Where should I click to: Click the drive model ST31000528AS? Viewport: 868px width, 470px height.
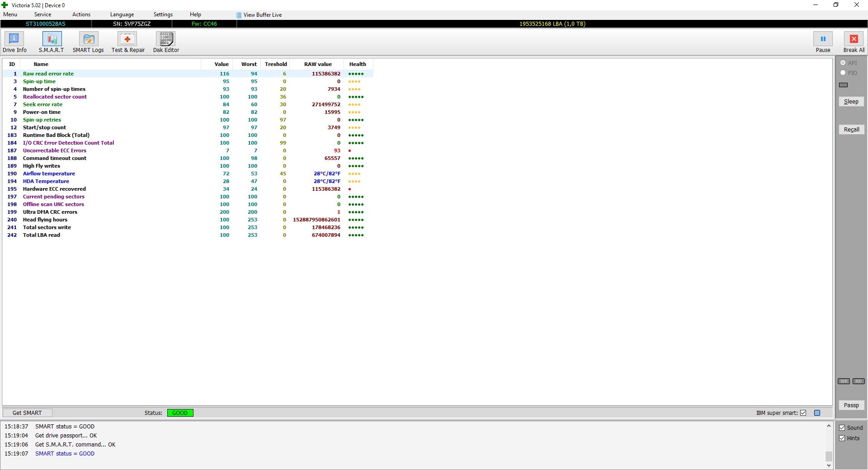46,24
